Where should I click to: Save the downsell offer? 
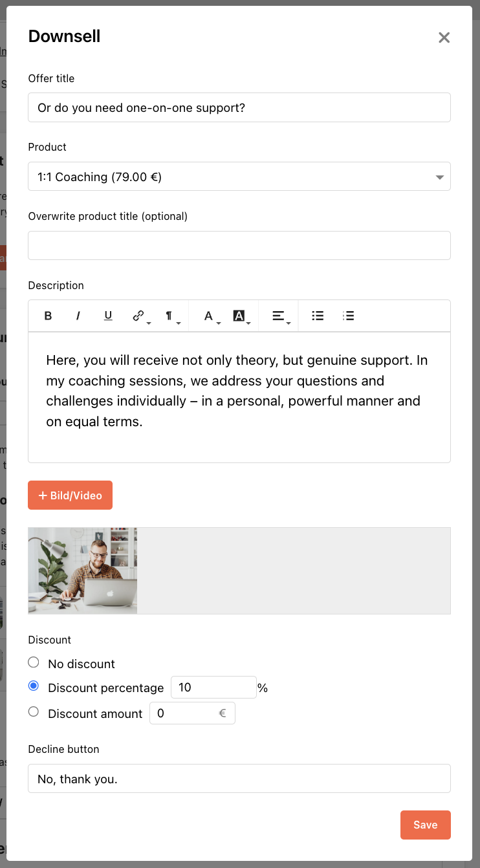tap(426, 825)
